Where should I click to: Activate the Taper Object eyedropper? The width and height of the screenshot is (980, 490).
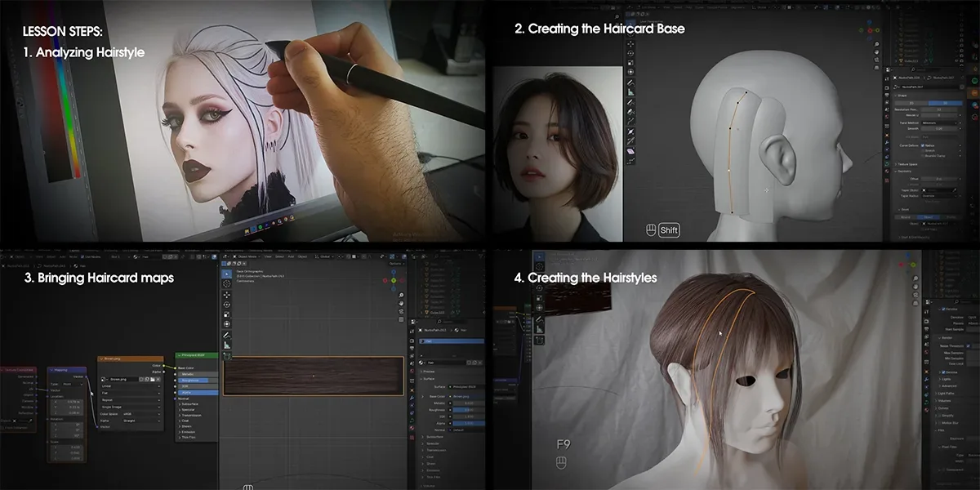pyautogui.click(x=955, y=190)
